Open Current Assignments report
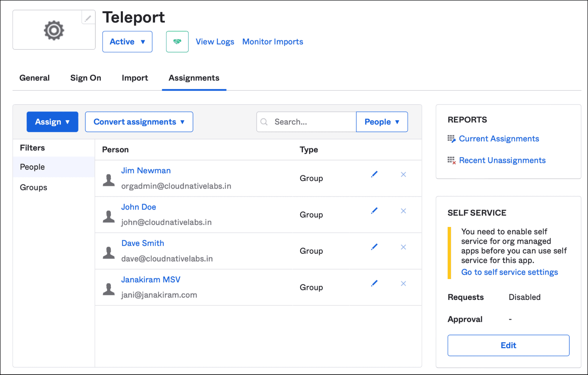Screen dimensions: 588x375 (x=499, y=139)
